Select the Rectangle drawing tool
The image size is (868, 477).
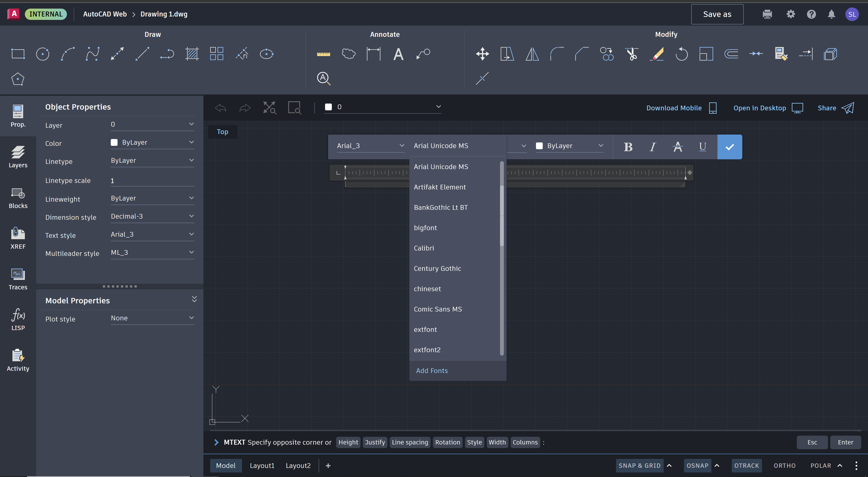pyautogui.click(x=18, y=54)
